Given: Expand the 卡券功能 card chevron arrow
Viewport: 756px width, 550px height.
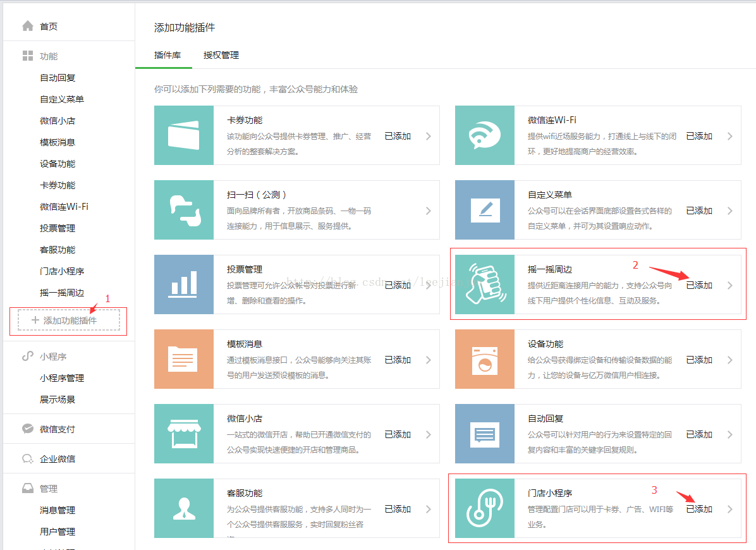Looking at the screenshot, I should click(428, 137).
